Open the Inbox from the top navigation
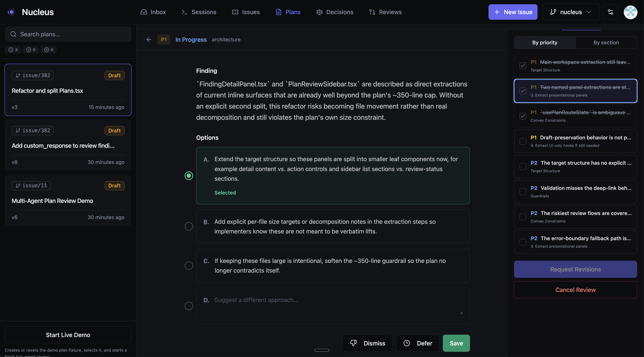This screenshot has width=644, height=357. tap(153, 12)
